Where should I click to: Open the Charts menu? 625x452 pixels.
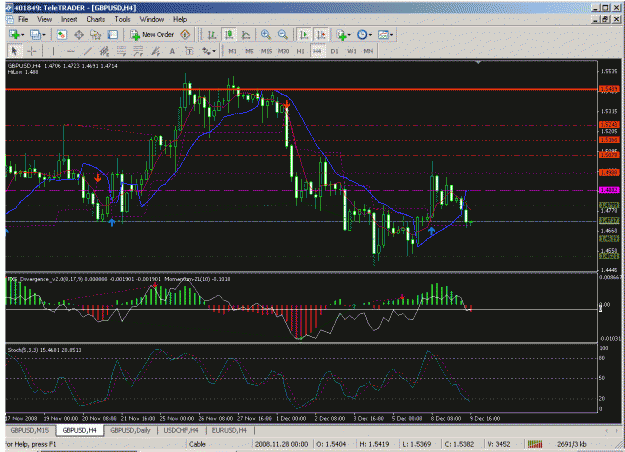tap(96, 19)
